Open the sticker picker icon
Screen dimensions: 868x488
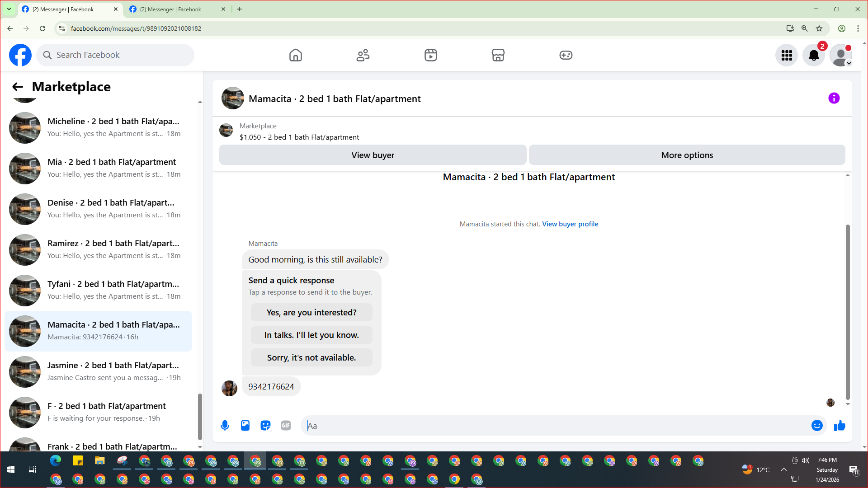tap(265, 426)
